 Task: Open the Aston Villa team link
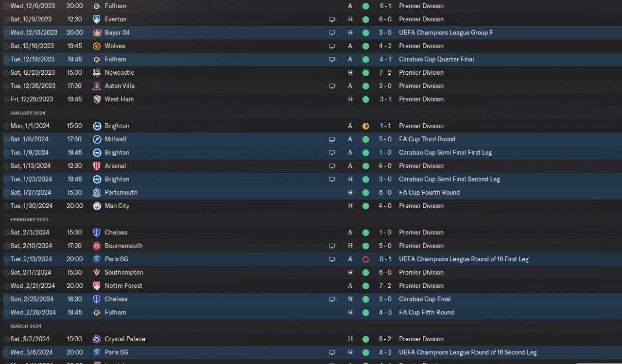click(x=120, y=86)
